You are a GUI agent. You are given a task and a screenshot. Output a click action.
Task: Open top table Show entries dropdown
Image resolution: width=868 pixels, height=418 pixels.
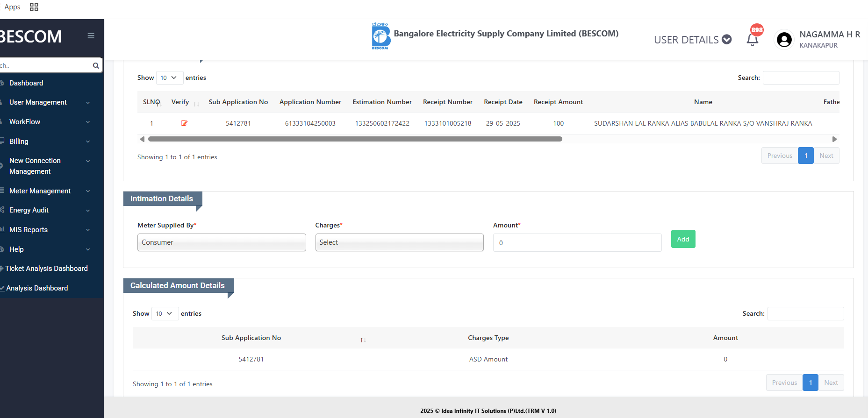169,78
